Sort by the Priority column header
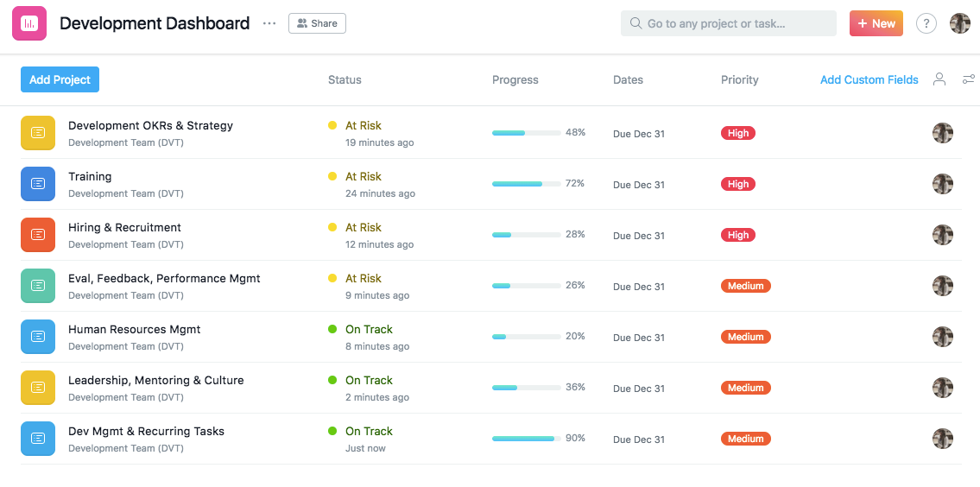 (x=739, y=79)
